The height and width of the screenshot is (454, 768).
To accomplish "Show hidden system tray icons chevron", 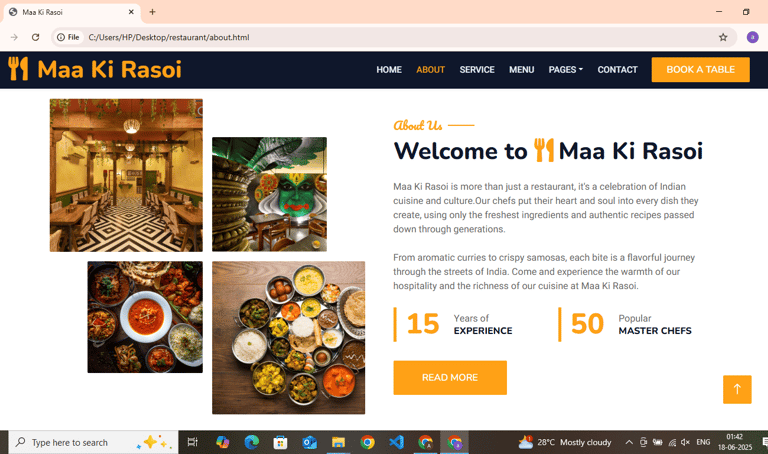I will point(628,442).
